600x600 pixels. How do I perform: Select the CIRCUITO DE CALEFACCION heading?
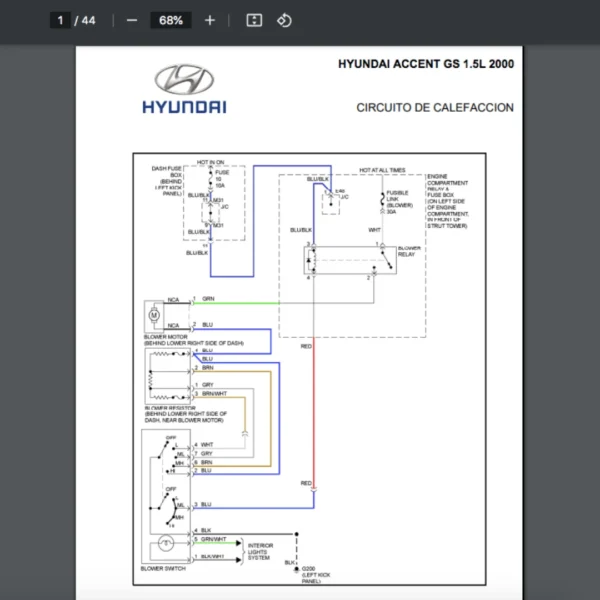[435, 107]
